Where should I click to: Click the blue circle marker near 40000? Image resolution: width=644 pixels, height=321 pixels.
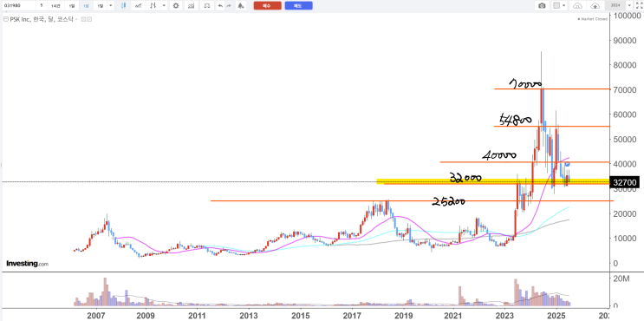tap(568, 164)
